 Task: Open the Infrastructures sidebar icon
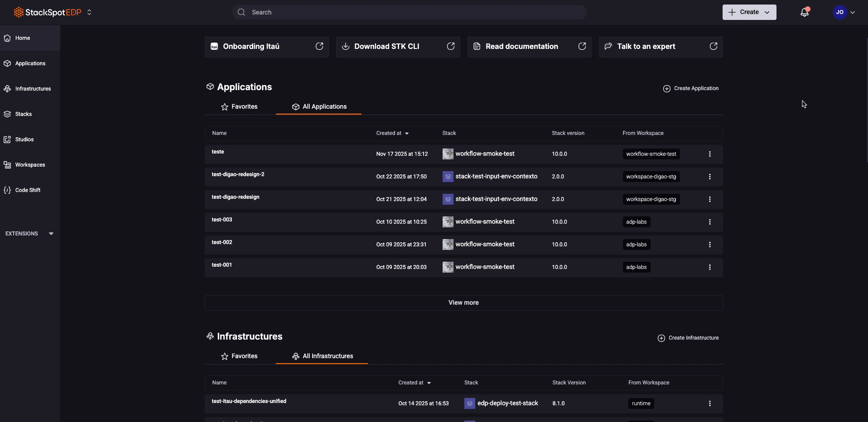click(7, 89)
